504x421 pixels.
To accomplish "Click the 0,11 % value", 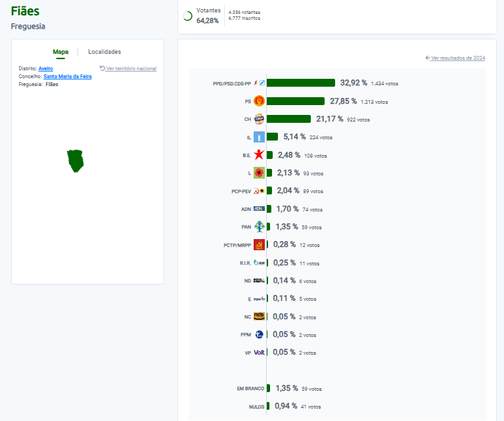I will (x=284, y=298).
